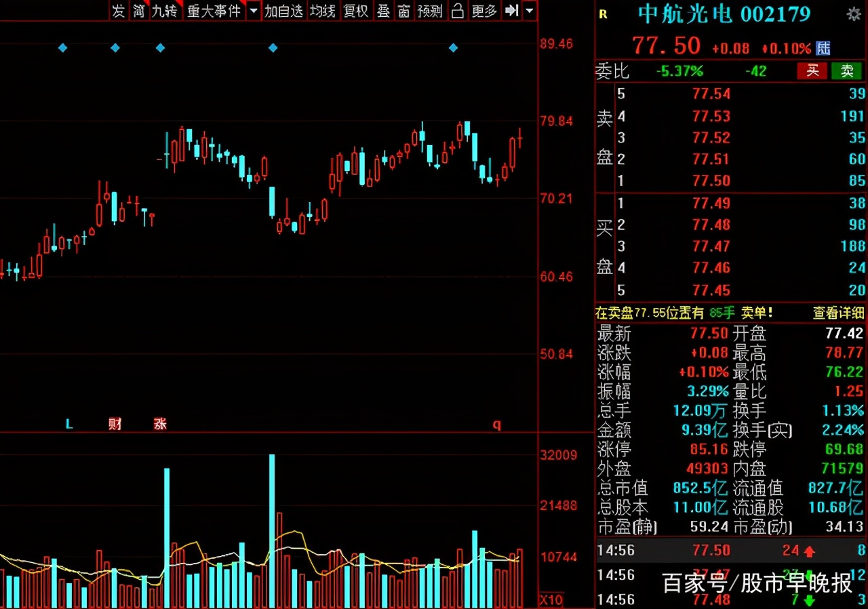
Task: Expand the dropdown arrow beside 重大事件
Action: [254, 11]
